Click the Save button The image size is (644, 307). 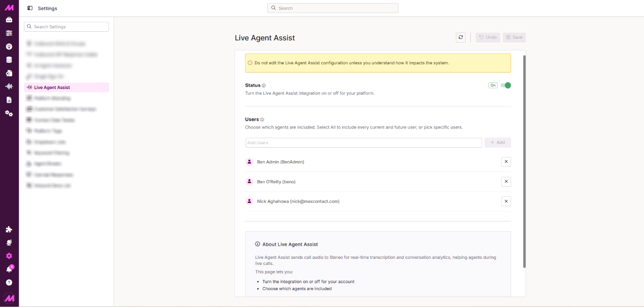[x=514, y=37]
